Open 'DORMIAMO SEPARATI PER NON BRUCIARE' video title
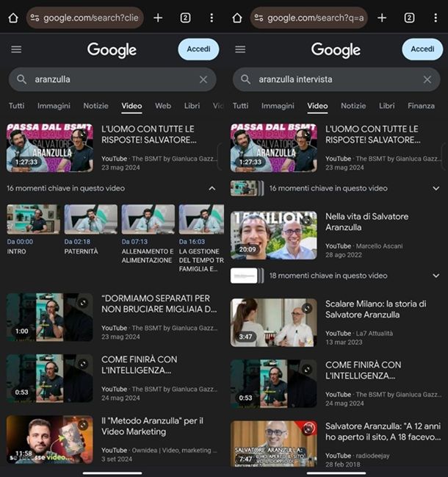 159,304
